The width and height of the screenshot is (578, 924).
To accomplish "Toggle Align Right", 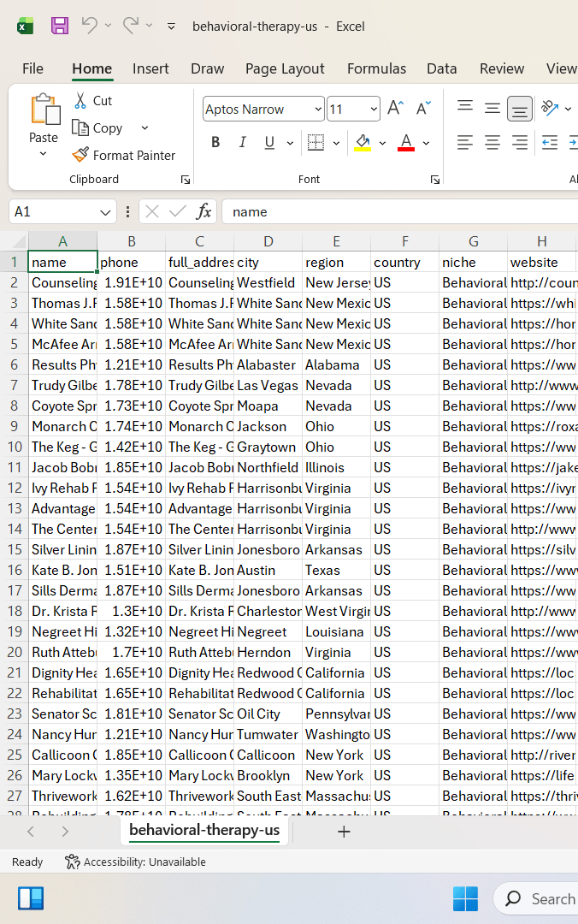I will [x=520, y=142].
